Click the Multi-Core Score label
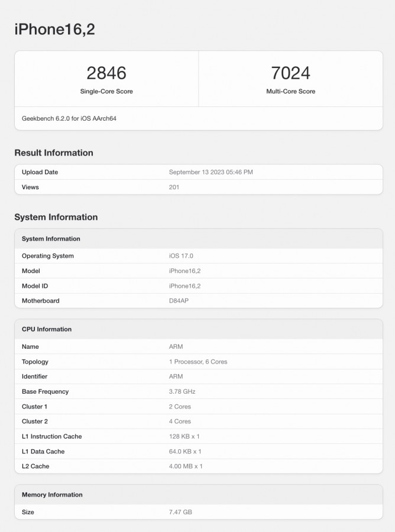The width and height of the screenshot is (395, 532). pos(290,91)
